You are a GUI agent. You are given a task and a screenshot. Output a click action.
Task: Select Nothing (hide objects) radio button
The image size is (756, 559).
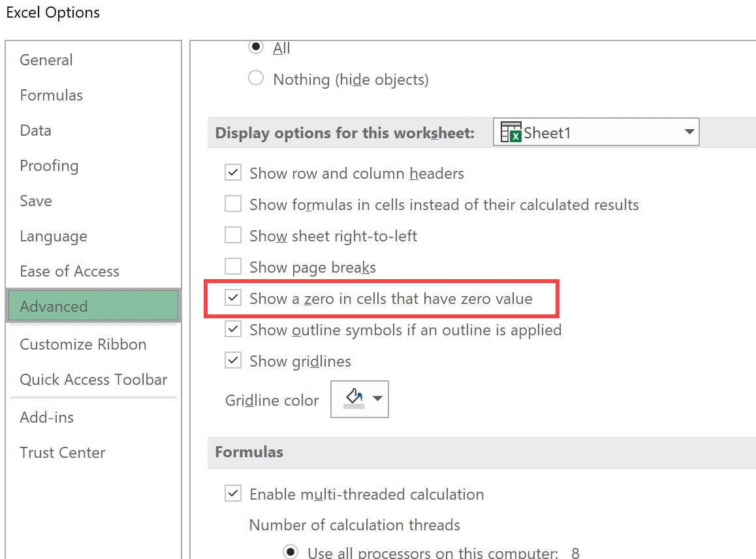(255, 78)
